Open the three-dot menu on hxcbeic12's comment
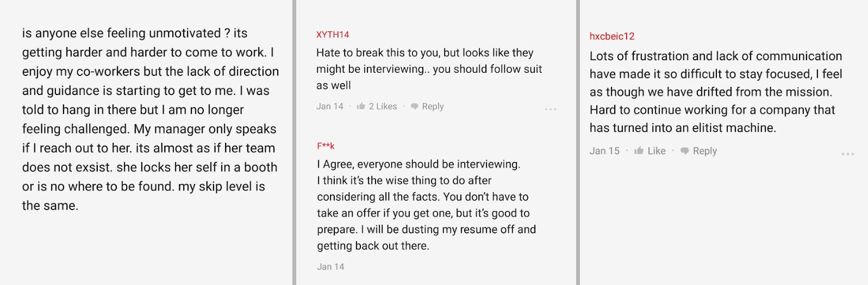 point(848,154)
